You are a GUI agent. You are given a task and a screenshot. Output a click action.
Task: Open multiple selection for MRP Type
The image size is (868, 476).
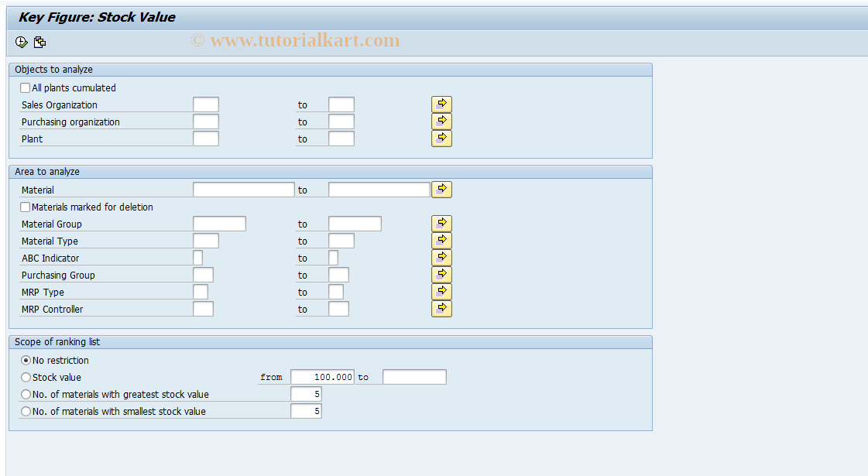(x=441, y=291)
